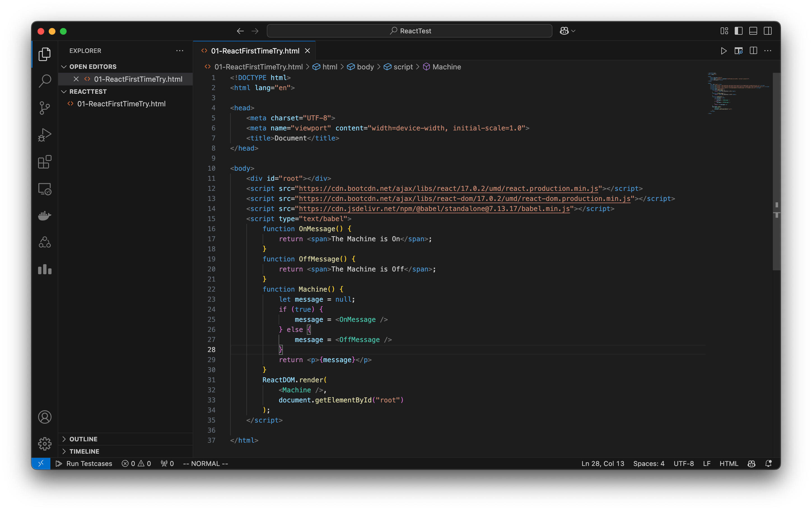
Task: Open the Extensions view
Action: (x=45, y=162)
